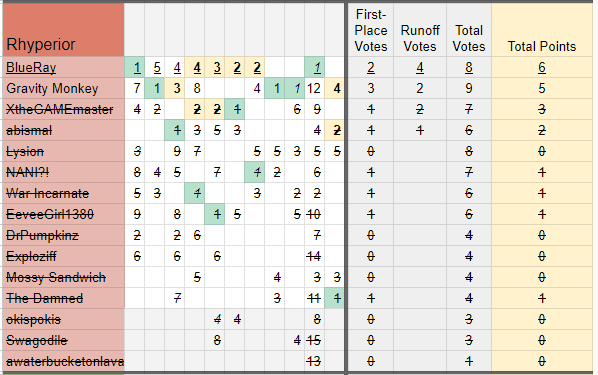Click BlueRay's Total Points value 6
Image resolution: width=598 pixels, height=375 pixels.
[542, 68]
